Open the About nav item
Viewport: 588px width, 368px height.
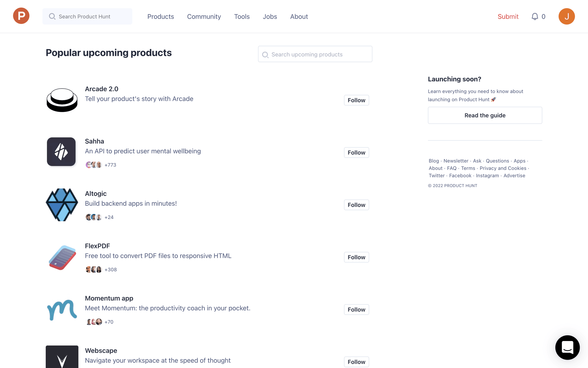[299, 17]
